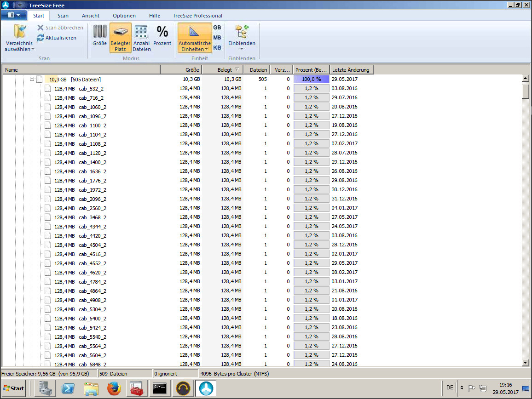Click date 07.02.2017 of cab_1108_2
This screenshot has height=399, width=532.
point(344,143)
